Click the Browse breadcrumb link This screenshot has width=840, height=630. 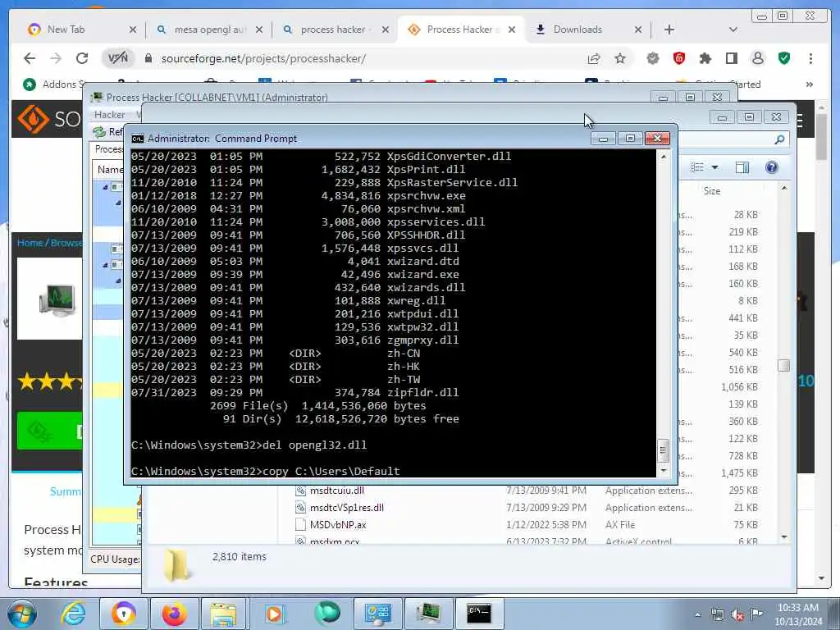click(x=66, y=243)
